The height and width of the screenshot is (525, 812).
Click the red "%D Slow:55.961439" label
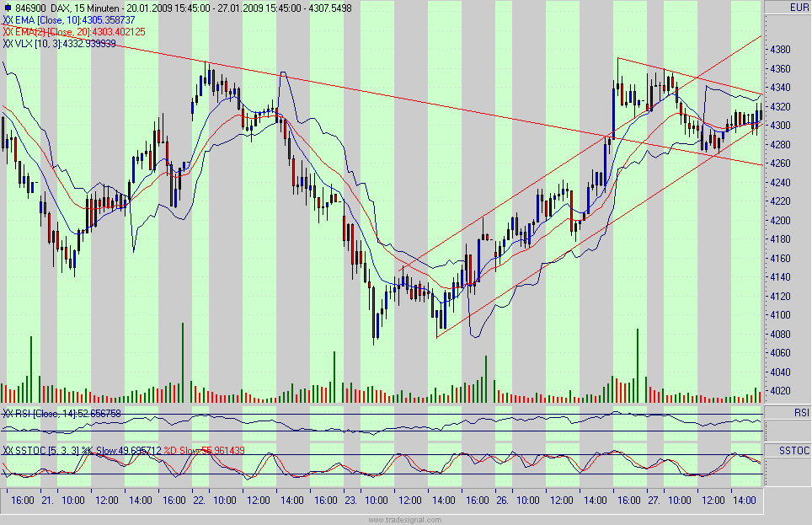click(x=204, y=450)
